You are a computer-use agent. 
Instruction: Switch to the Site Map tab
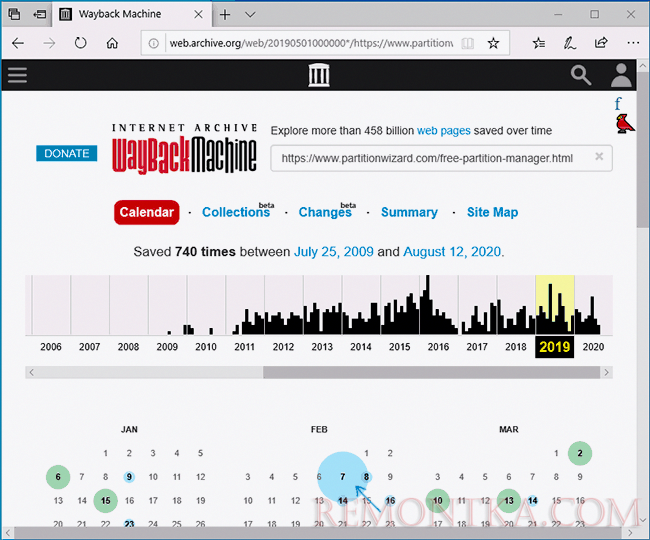pos(492,212)
